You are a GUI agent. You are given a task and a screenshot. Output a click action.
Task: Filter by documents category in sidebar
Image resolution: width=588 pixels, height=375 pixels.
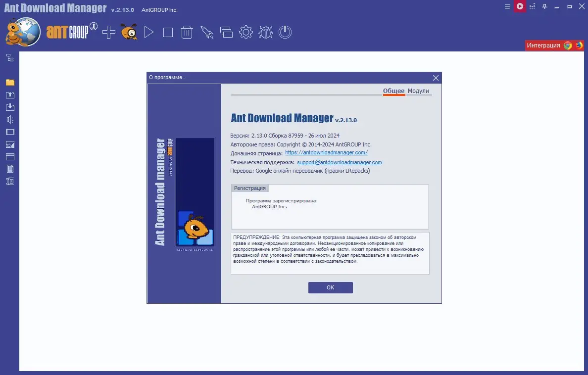tap(10, 169)
